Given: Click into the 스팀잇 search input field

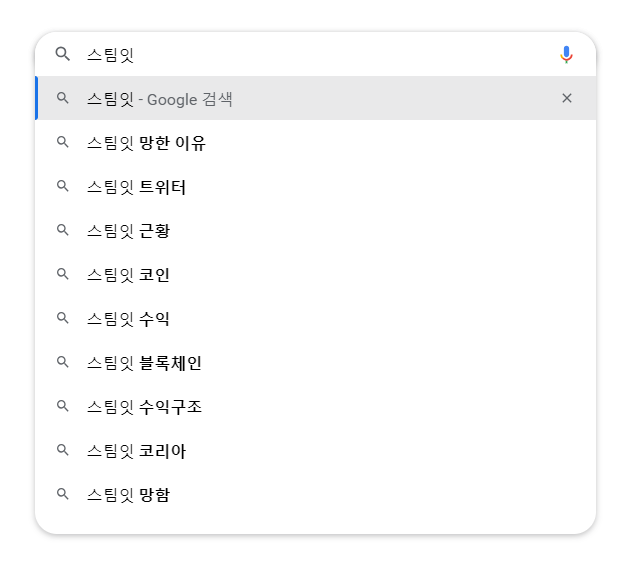Looking at the screenshot, I should [x=300, y=54].
